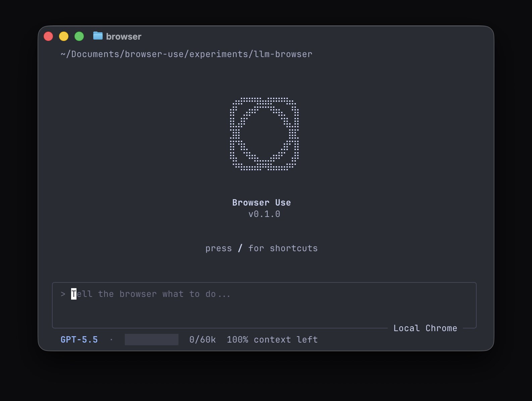Click the '>' prompt symbol

63,294
